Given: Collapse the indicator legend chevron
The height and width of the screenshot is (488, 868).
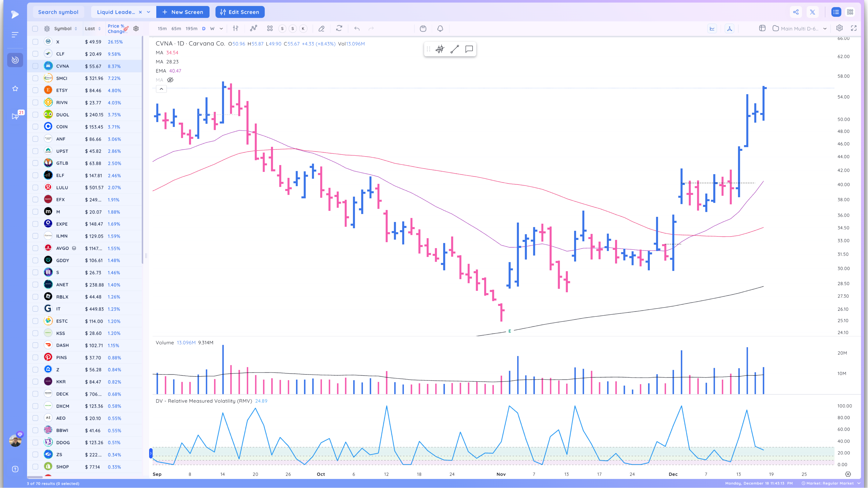Looking at the screenshot, I should coord(161,89).
